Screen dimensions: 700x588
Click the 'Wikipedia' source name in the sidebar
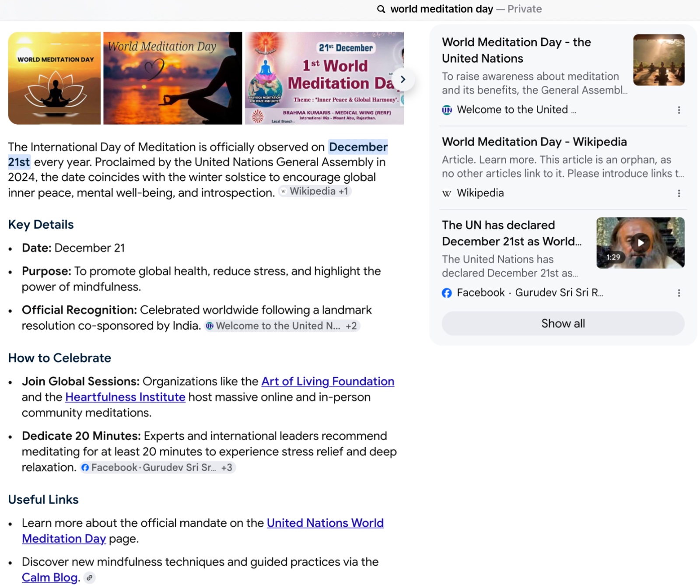coord(480,193)
